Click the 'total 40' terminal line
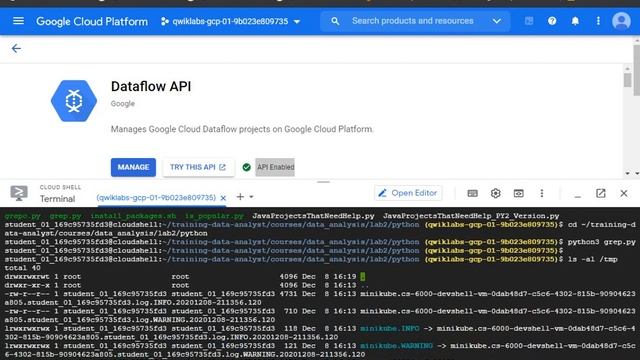Viewport: 640px width, 360px height. click(22, 268)
